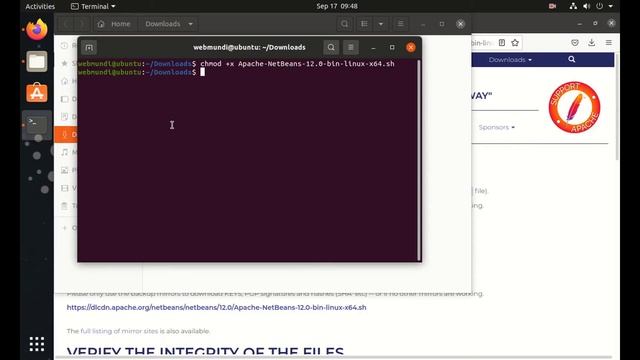Select the Terminal icon in the dock
The image size is (640, 360).
pyautogui.click(x=37, y=124)
